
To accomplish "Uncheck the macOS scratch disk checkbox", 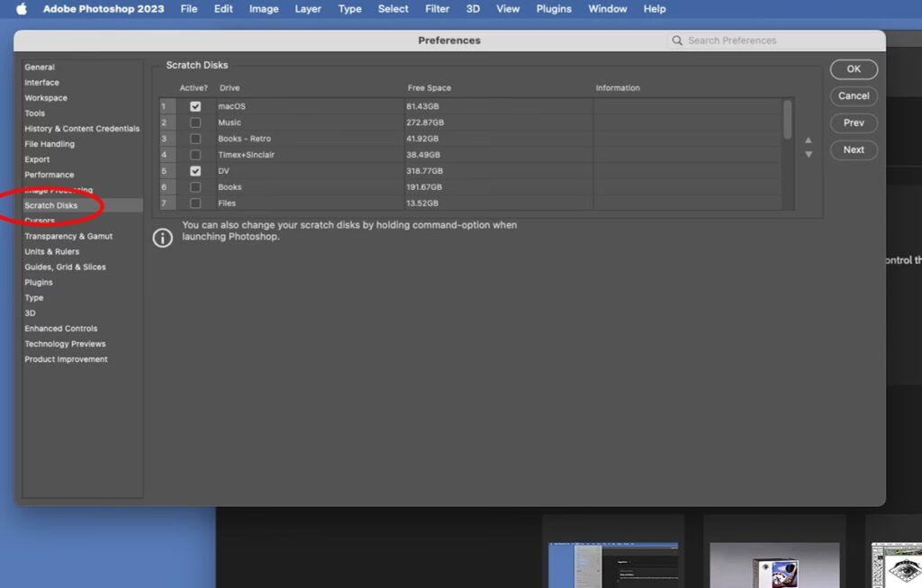I will point(195,106).
